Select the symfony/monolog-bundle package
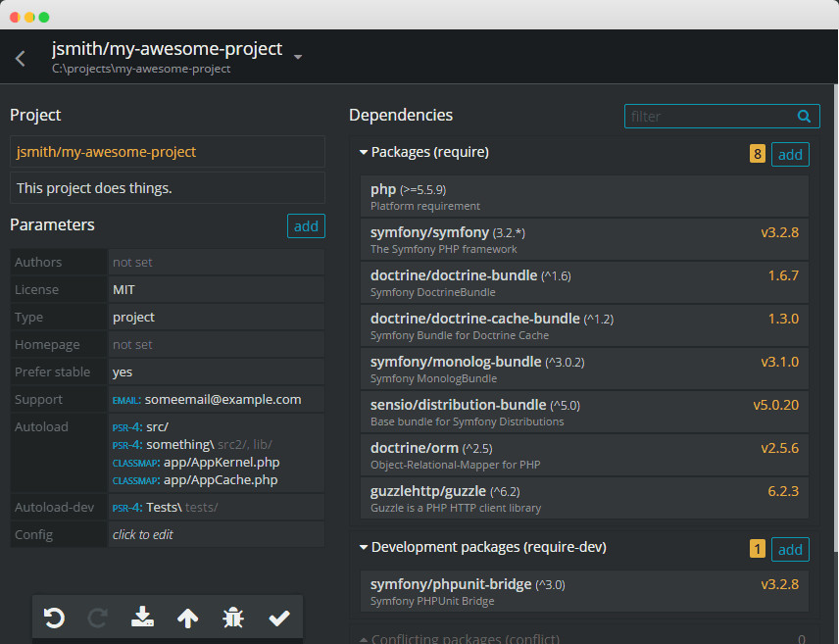The height and width of the screenshot is (644, 839). [x=584, y=369]
